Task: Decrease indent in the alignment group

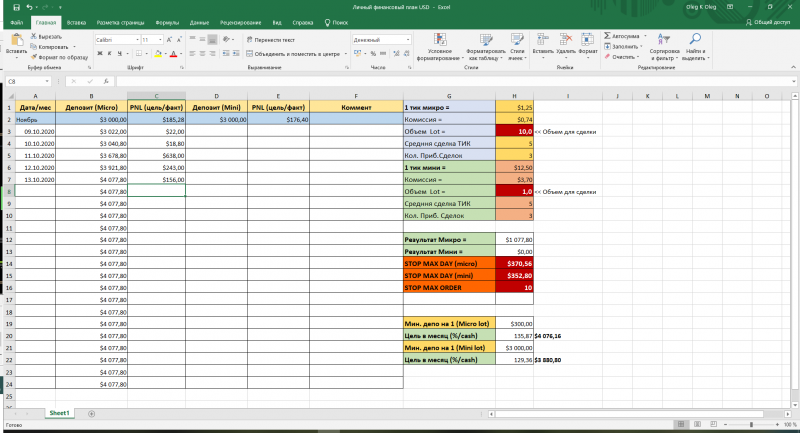Action: tap(226, 54)
